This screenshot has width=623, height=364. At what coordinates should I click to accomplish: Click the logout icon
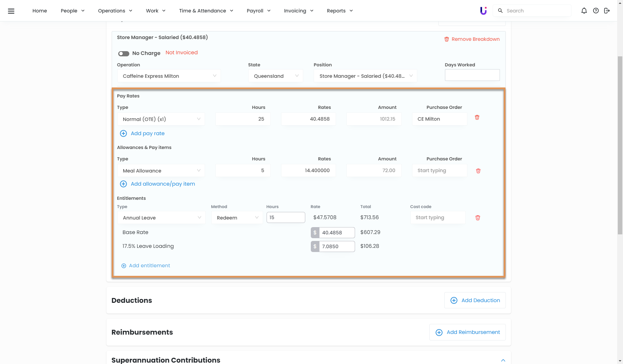pos(607,11)
